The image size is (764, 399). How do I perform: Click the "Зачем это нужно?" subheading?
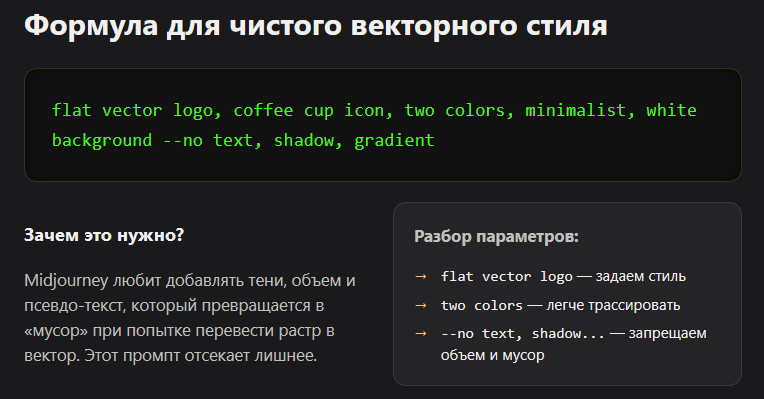pos(104,235)
